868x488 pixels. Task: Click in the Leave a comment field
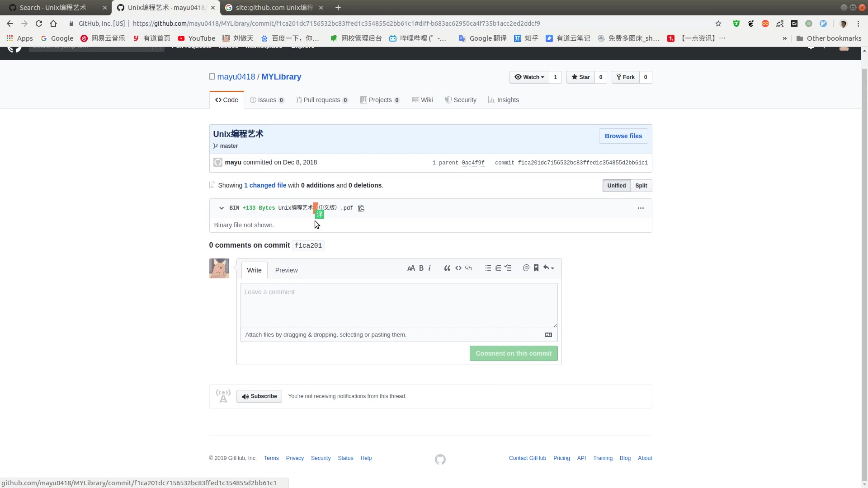[399, 304]
